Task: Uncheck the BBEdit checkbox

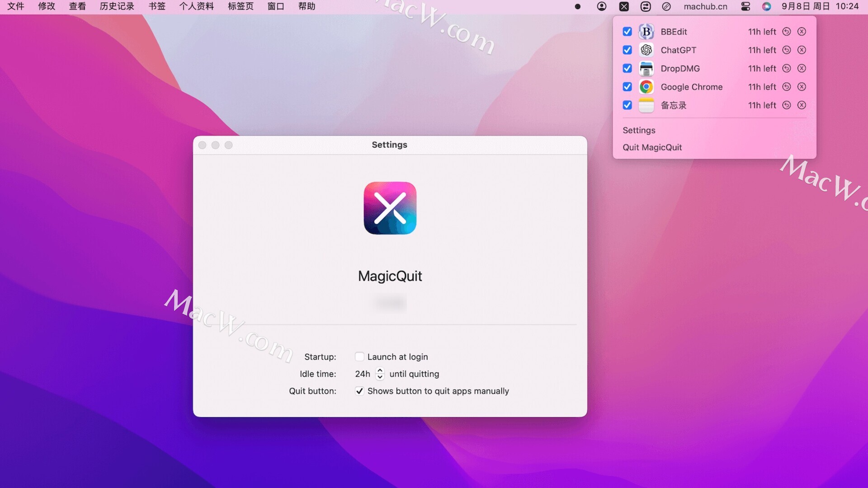Action: pyautogui.click(x=627, y=32)
